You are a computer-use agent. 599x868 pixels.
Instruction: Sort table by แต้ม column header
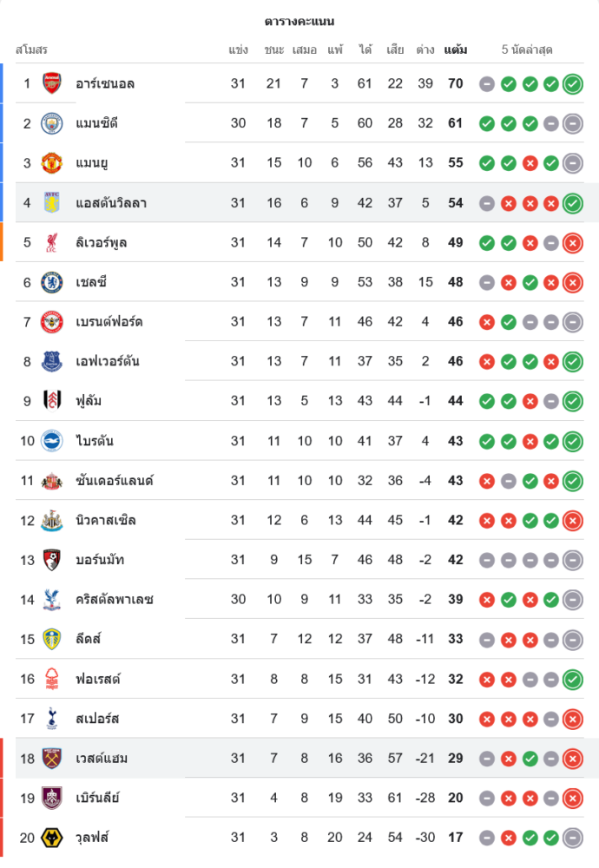pos(455,49)
